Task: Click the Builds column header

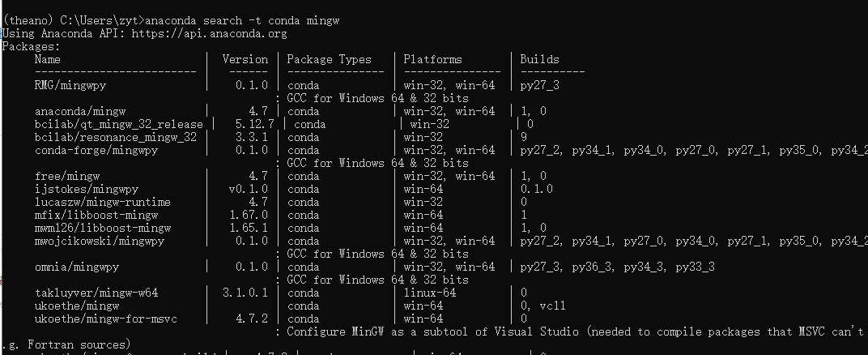Action: (x=540, y=59)
